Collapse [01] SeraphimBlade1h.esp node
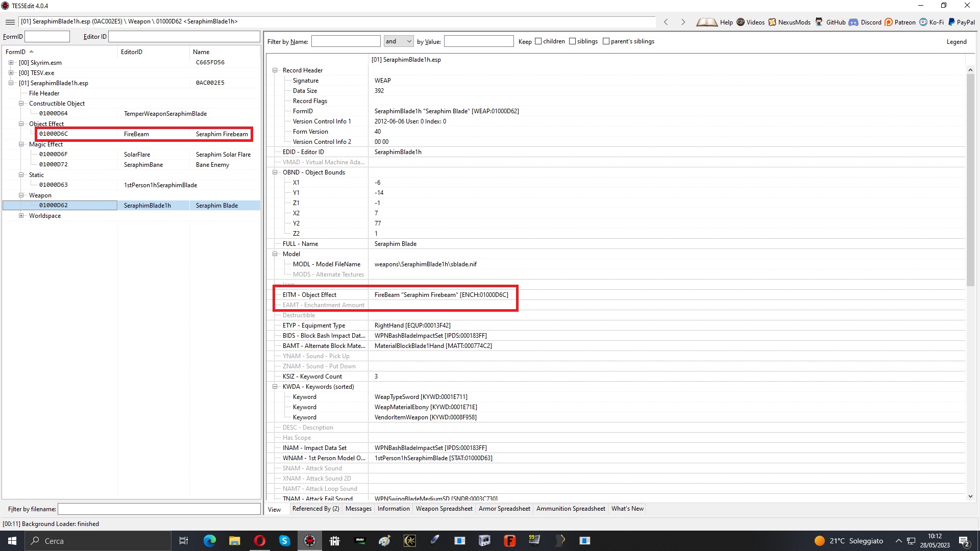Viewport: 980px width, 551px height. (11, 83)
